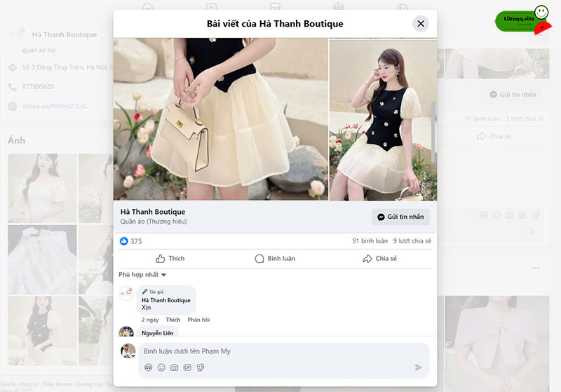Viewport: 561px width, 392px height.
Task: Click the dialog scrollbar on right edge
Action: point(433,131)
